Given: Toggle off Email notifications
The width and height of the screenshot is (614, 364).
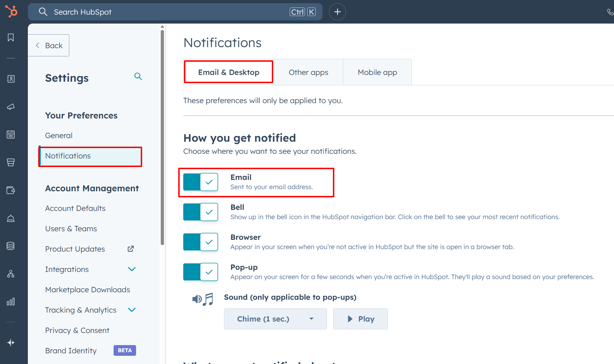Looking at the screenshot, I should click(201, 182).
